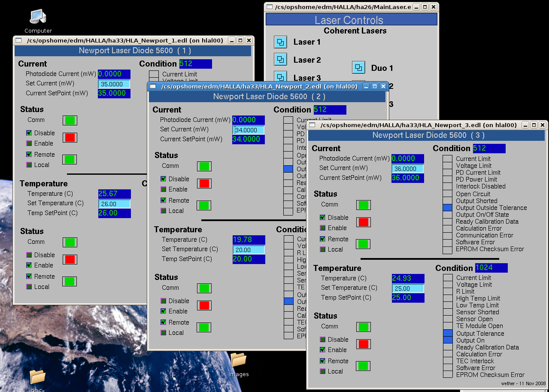549x392 pixels.
Task: Check Enable under Temperature Status in Newport 3
Action: click(x=323, y=350)
